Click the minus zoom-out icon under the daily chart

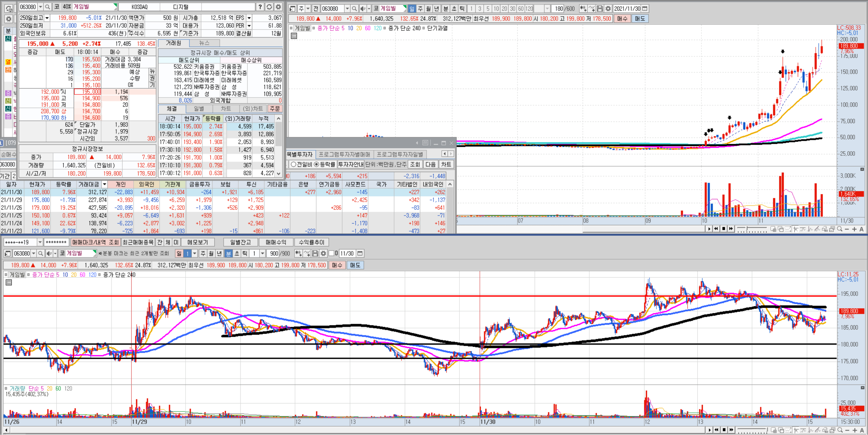coord(847,229)
